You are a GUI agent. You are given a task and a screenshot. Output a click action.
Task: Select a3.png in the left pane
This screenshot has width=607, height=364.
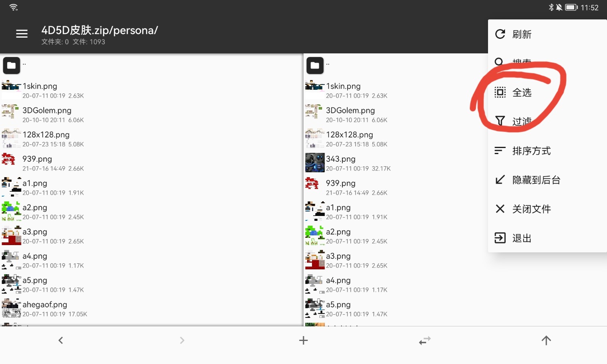(152, 235)
